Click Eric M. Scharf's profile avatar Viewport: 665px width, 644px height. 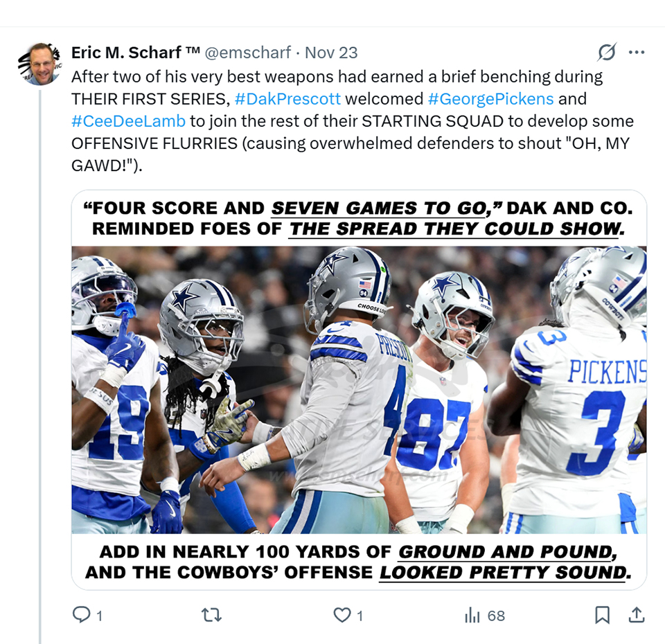tap(43, 65)
